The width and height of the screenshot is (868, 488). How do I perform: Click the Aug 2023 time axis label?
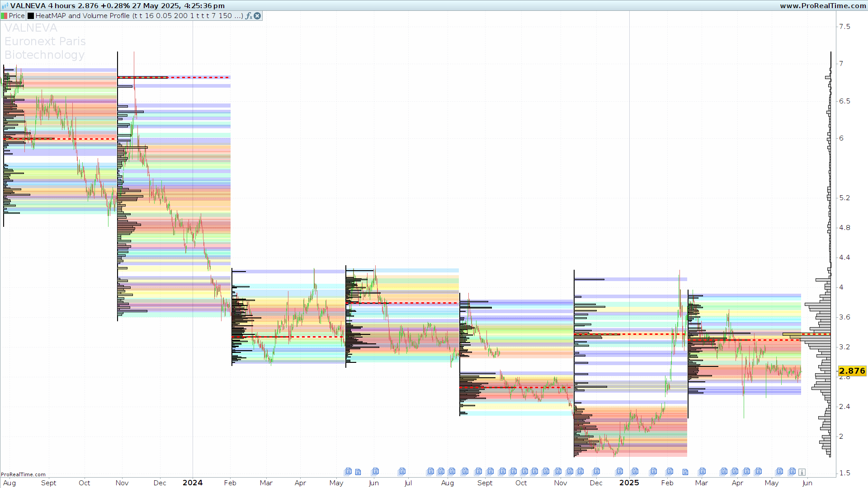click(9, 483)
